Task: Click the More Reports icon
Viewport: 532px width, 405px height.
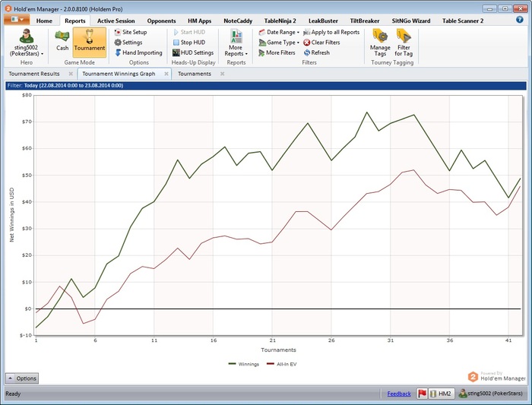Action: coord(236,36)
